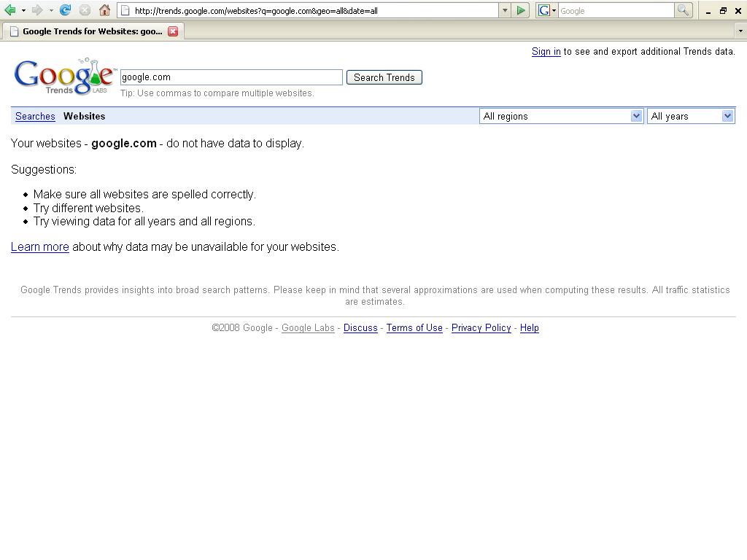Click the 'Suggestions:' heading text
The image size is (747, 560).
44,169
